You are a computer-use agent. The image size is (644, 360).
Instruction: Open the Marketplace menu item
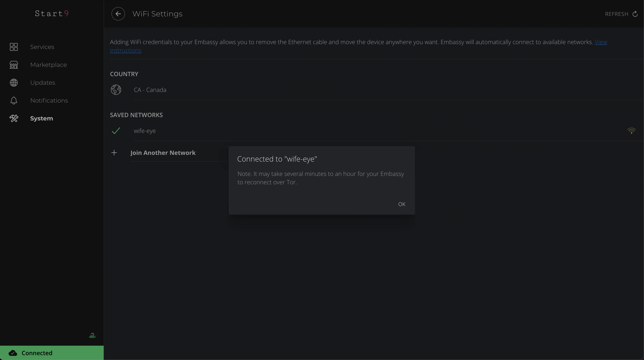point(48,65)
